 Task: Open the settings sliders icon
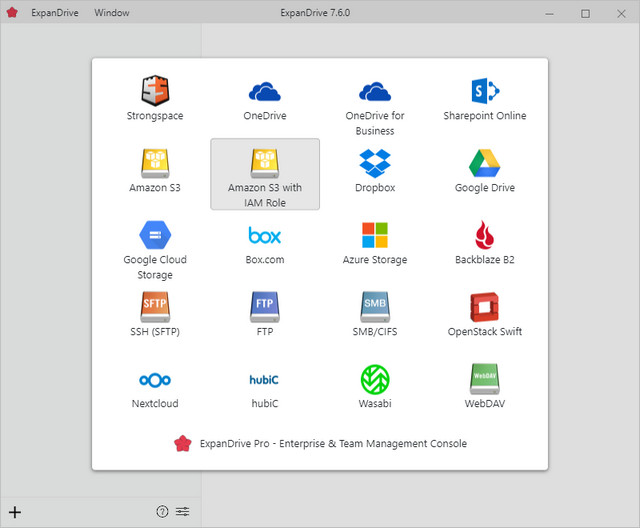click(x=182, y=512)
